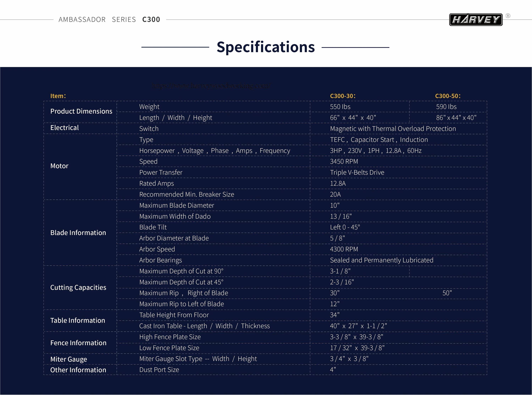
Task: Select the Other Information category
Action: coord(78,370)
